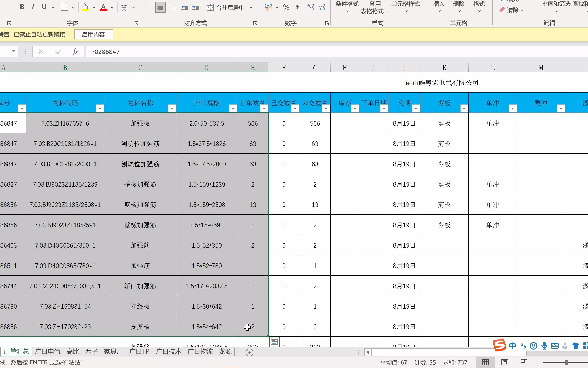The image size is (588, 368).
Task: Click the 已禁止自动更新链接 warning link
Action: [39, 34]
